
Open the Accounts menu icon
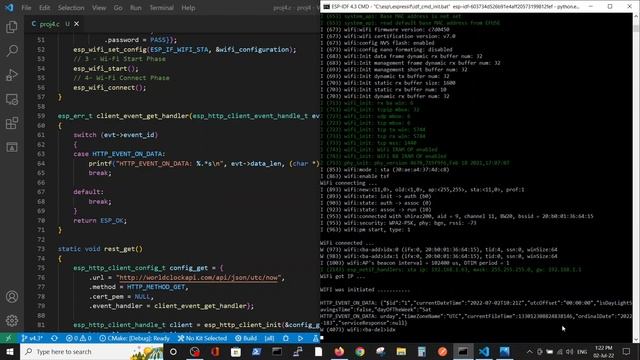12,297
